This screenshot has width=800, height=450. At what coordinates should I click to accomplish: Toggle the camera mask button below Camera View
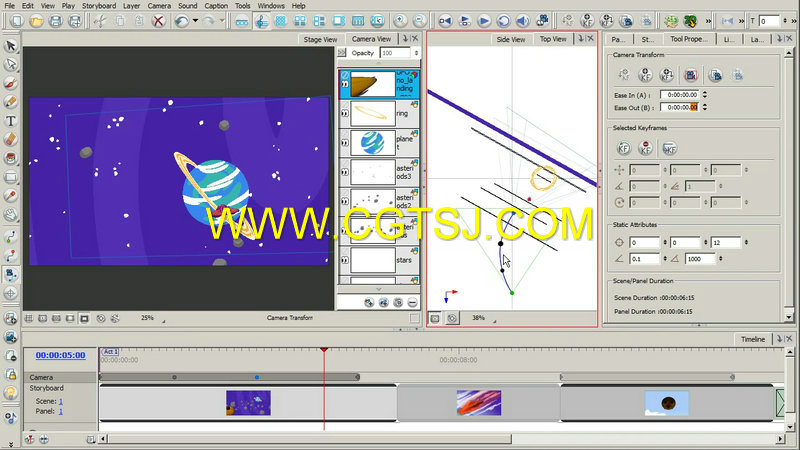84,318
